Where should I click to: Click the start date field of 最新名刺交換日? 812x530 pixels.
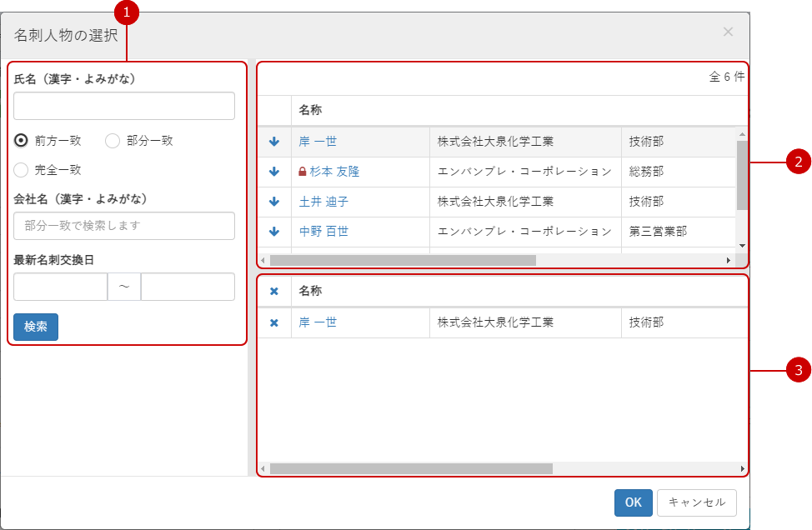point(61,287)
